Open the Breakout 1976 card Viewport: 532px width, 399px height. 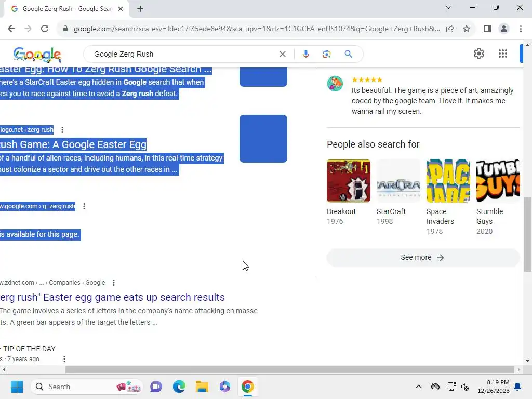click(x=349, y=192)
